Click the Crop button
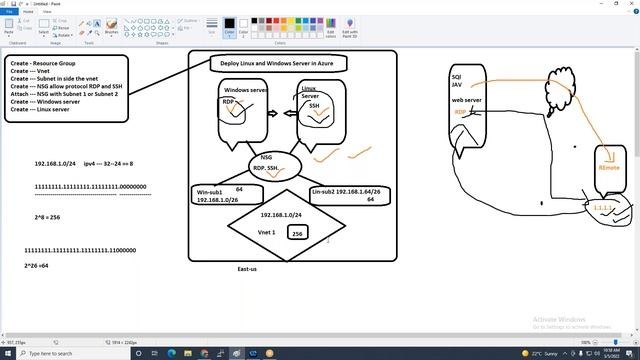640x360 pixels. click(x=60, y=20)
